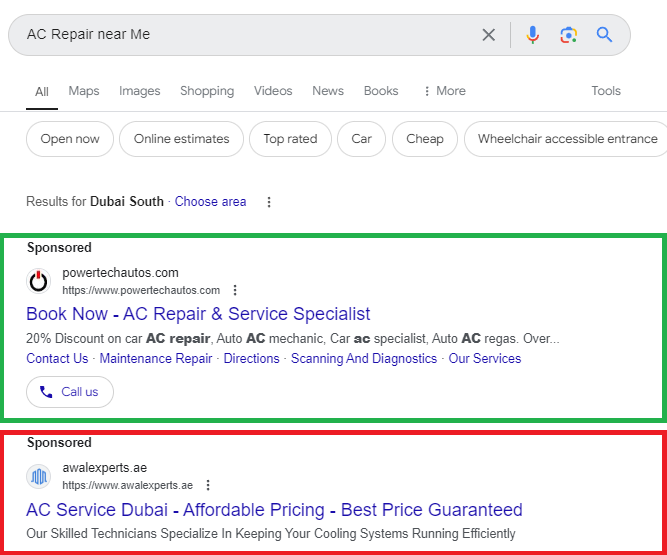Apply the Open now filter chip
The height and width of the screenshot is (555, 667).
coord(70,139)
